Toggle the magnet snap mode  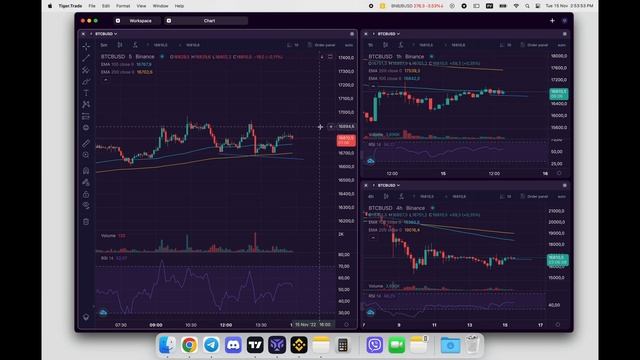(86, 171)
